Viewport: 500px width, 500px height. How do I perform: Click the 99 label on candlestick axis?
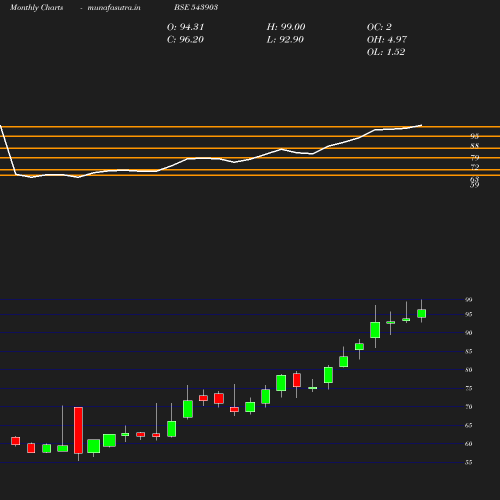pyautogui.click(x=469, y=300)
